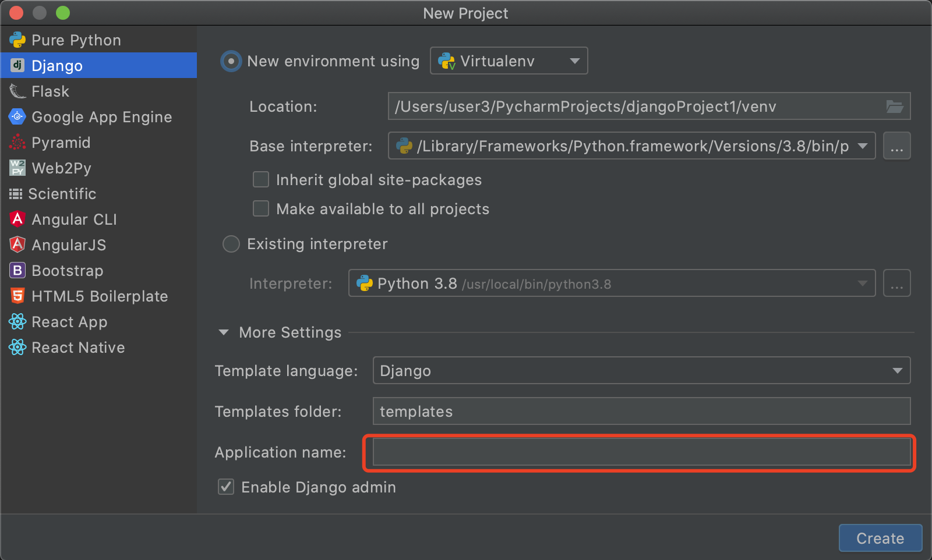Check Make available to all projects
Viewport: 932px width, 560px height.
[261, 209]
